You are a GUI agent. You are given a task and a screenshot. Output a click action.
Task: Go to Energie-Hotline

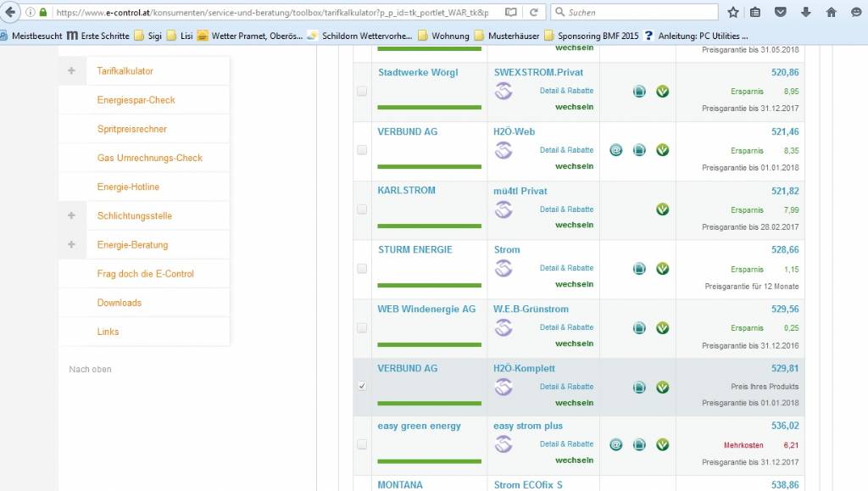(129, 187)
